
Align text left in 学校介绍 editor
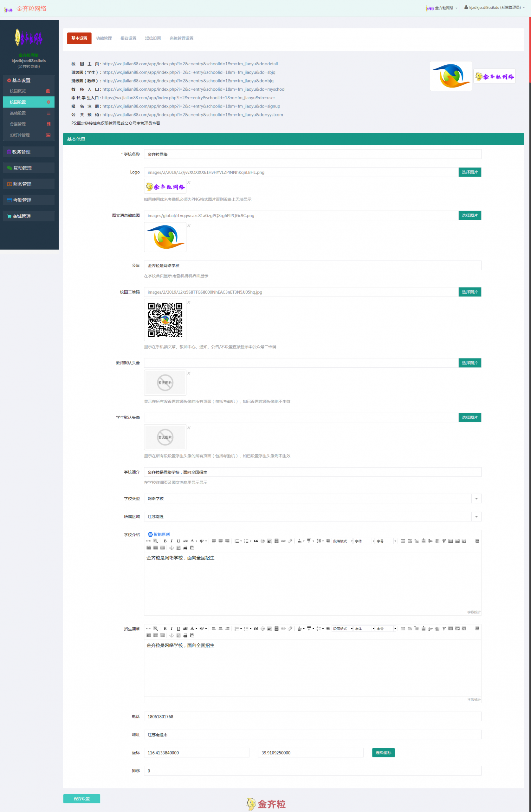[x=214, y=541]
